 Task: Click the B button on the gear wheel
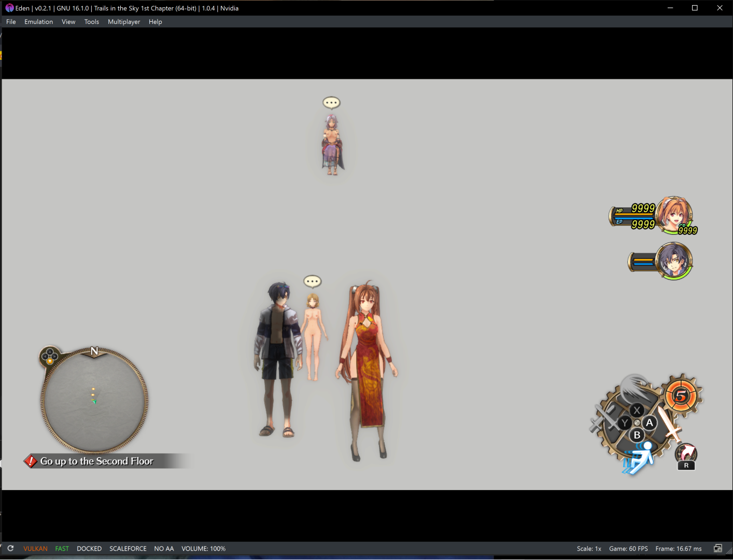(637, 435)
